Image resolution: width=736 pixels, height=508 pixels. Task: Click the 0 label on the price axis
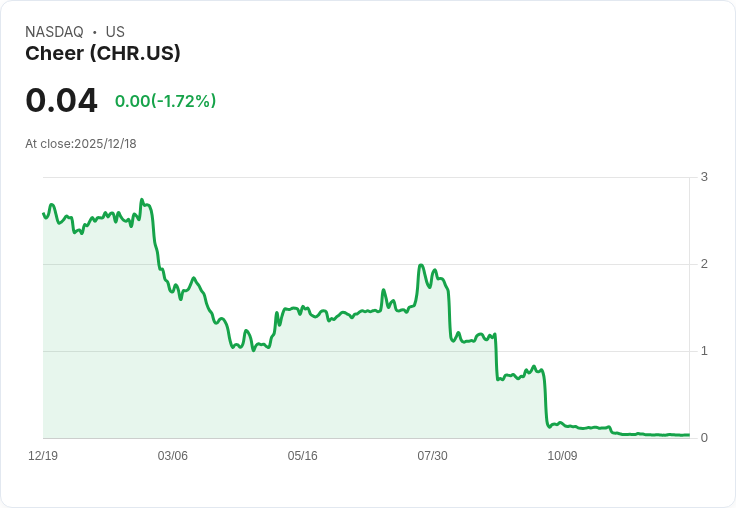(704, 438)
